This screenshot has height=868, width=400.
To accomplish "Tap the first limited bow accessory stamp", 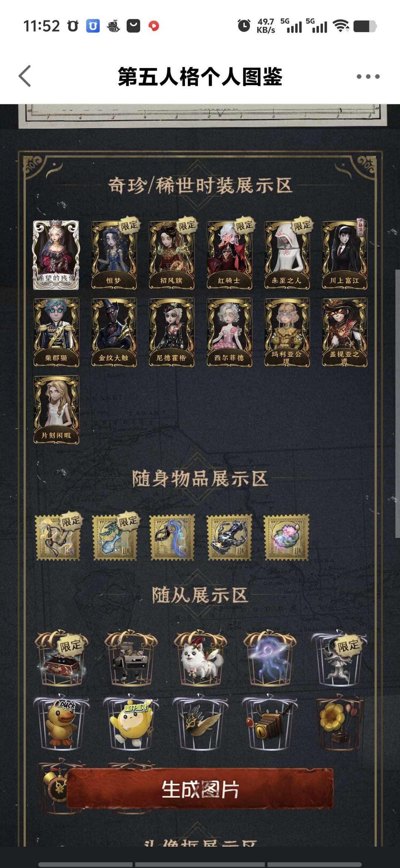I will 58,537.
